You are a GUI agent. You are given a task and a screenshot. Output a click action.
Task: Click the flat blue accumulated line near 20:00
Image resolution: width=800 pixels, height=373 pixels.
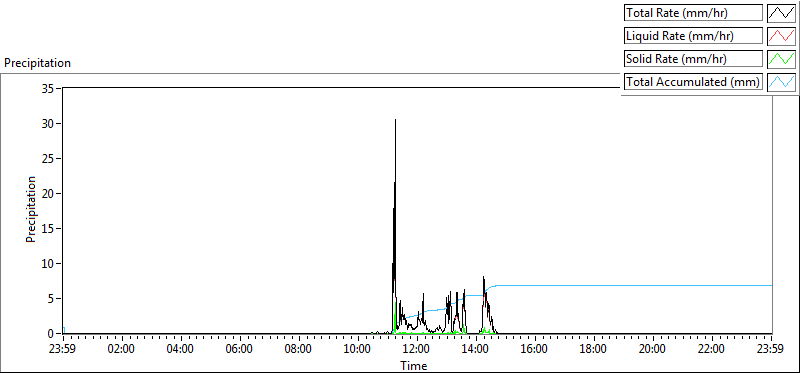pos(653,285)
